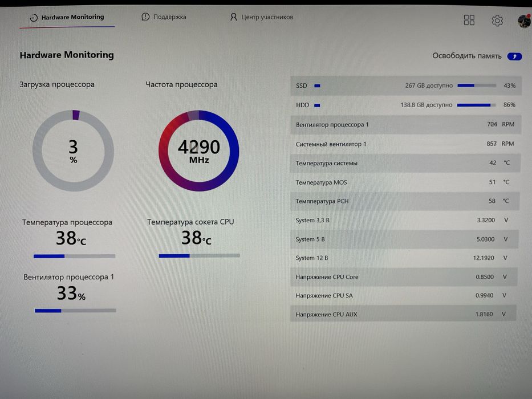The height and width of the screenshot is (399, 532).
Task: Select the Температура системы row
Action: (405, 163)
